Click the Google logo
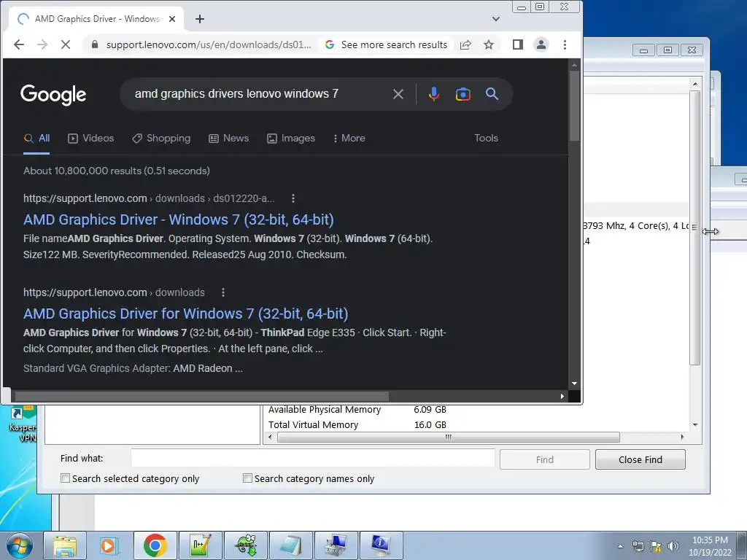 pos(53,94)
